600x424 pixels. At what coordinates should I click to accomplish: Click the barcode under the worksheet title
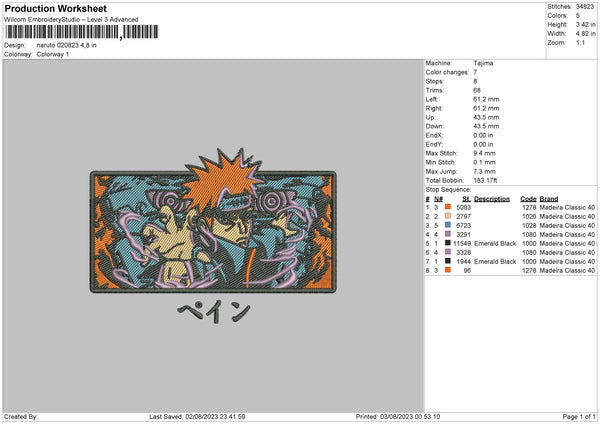(82, 32)
